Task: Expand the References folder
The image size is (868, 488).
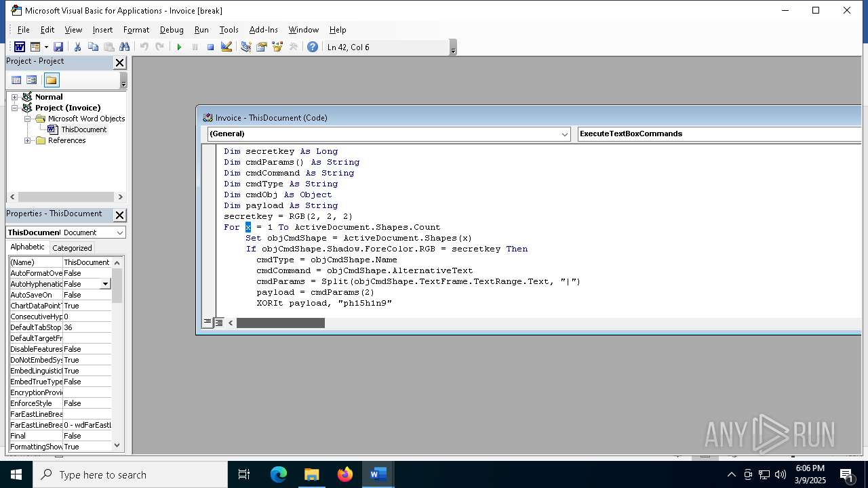Action: click(27, 140)
